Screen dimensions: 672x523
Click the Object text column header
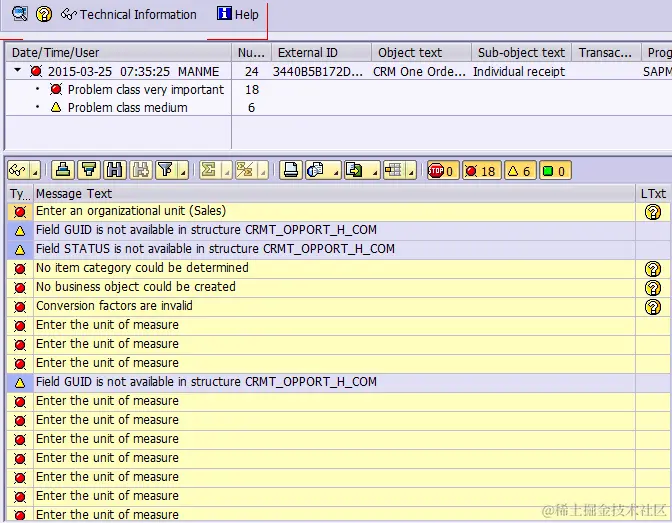(x=422, y=52)
